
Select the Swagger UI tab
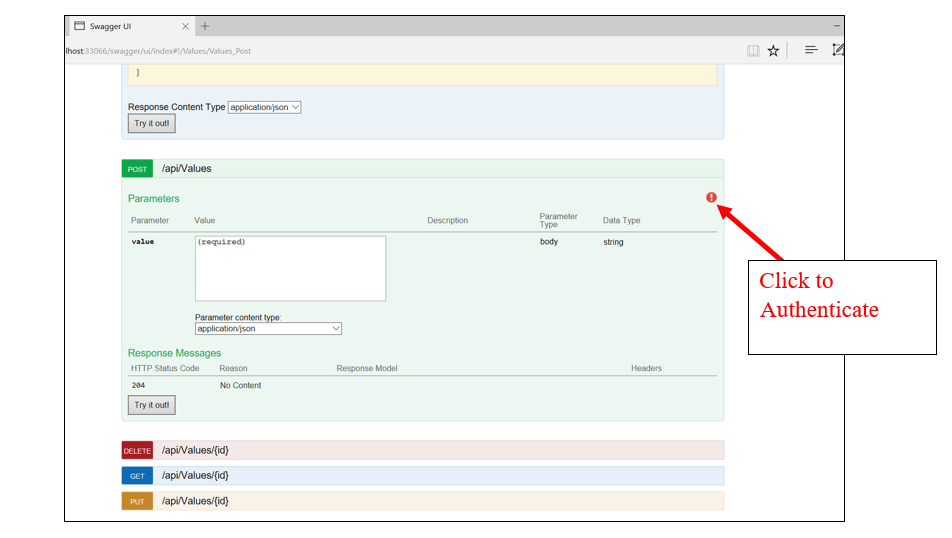coord(131,26)
